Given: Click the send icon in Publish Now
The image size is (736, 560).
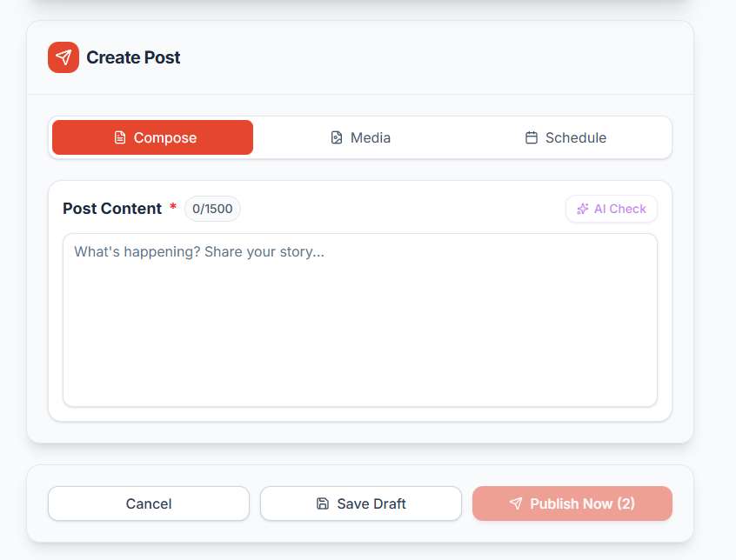Looking at the screenshot, I should point(516,503).
